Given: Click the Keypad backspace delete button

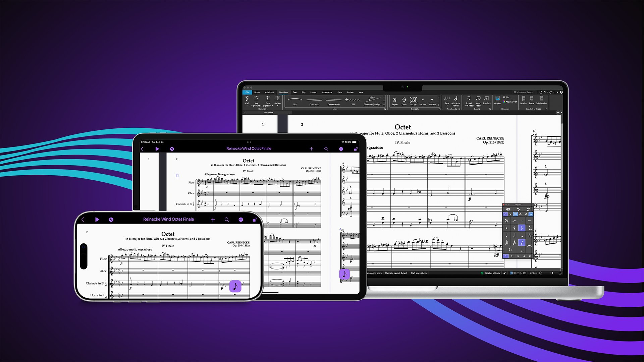Looking at the screenshot, I should pos(508,209).
